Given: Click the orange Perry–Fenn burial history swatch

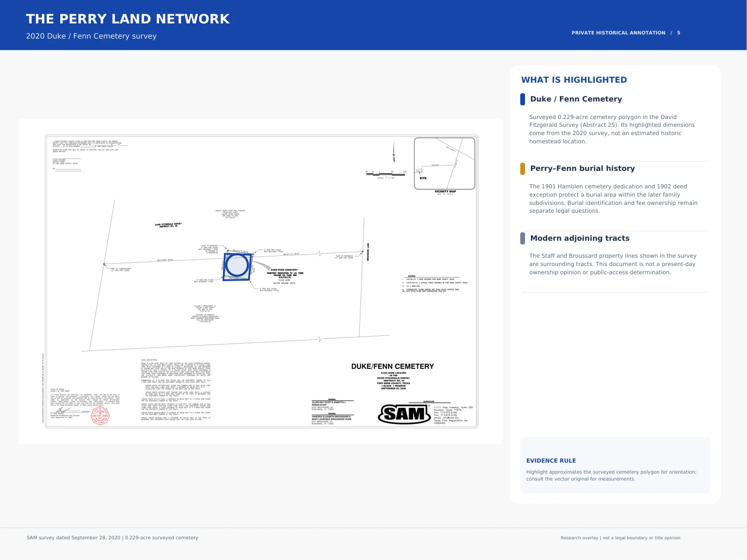Looking at the screenshot, I should pos(522,169).
